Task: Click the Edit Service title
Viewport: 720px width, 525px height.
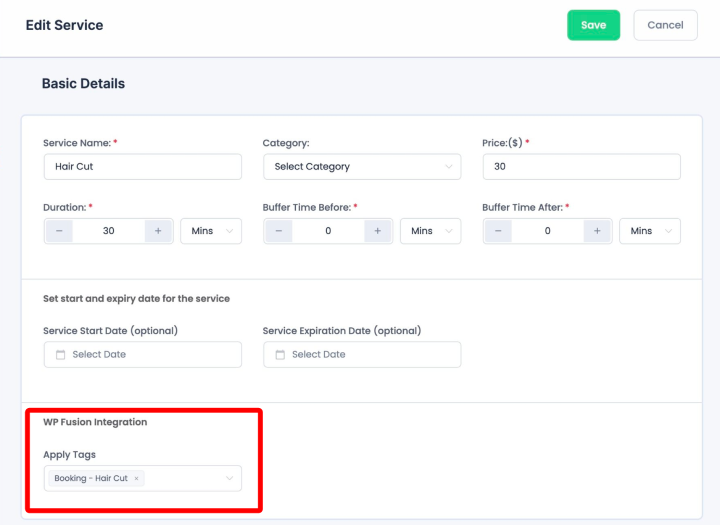Action: tap(64, 25)
